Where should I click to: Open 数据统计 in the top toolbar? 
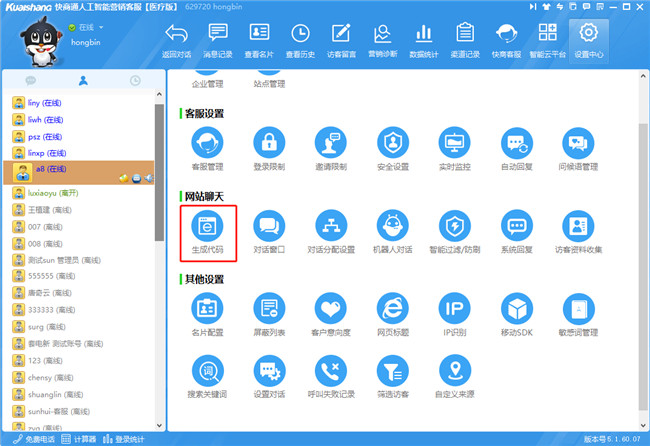point(424,41)
